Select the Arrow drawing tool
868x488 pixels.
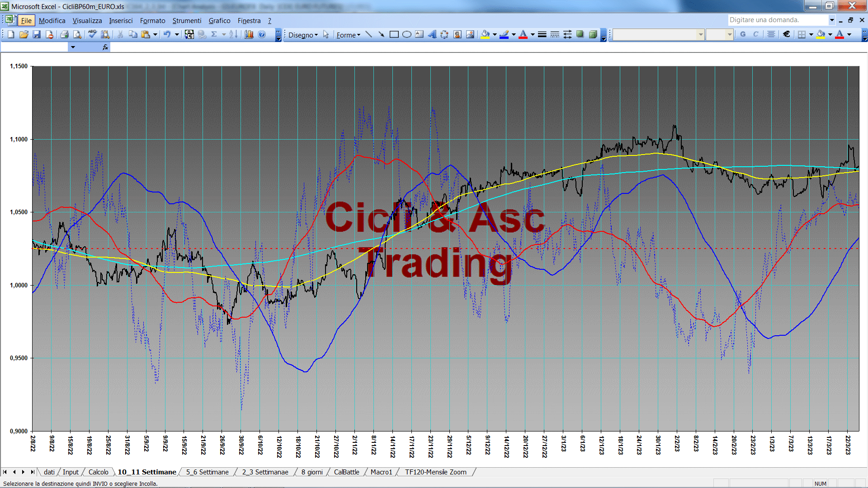click(x=382, y=35)
